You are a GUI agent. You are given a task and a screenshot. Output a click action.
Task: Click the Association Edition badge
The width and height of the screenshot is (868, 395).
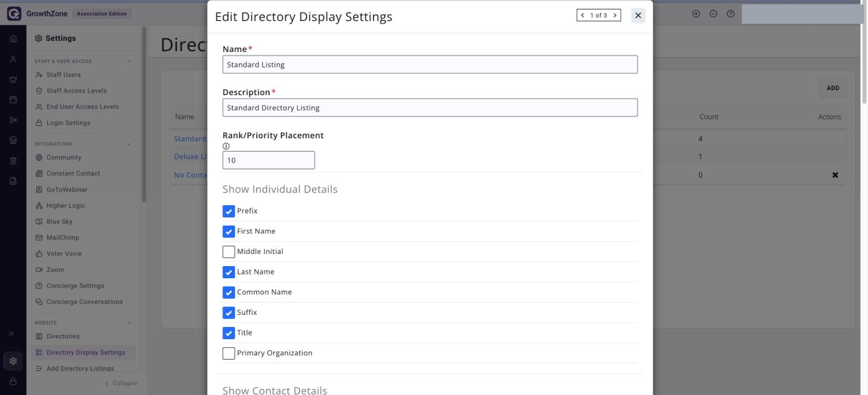[x=102, y=14]
